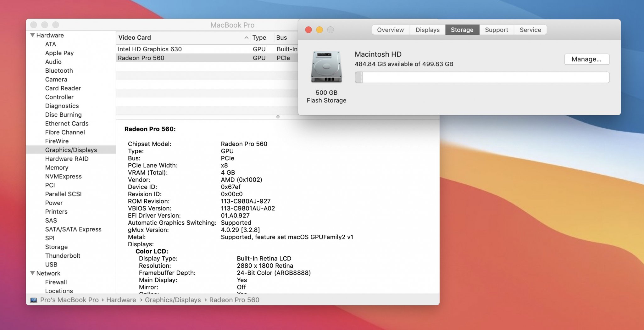Select ATA in the Hardware list
The height and width of the screenshot is (330, 644).
[x=51, y=44]
